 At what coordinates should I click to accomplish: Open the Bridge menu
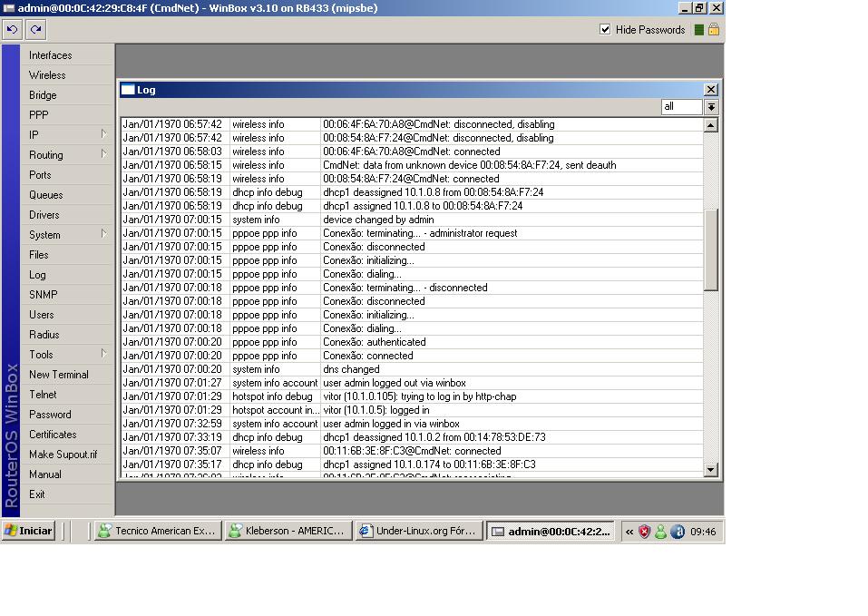[66, 95]
